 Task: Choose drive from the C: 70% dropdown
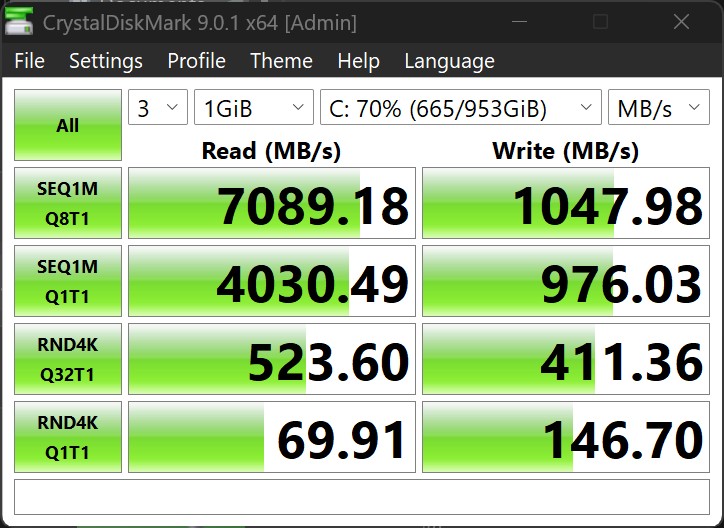pyautogui.click(x=460, y=108)
